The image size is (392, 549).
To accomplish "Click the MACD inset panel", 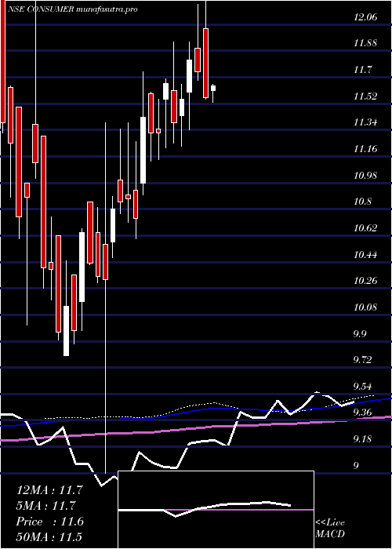I will [216, 510].
